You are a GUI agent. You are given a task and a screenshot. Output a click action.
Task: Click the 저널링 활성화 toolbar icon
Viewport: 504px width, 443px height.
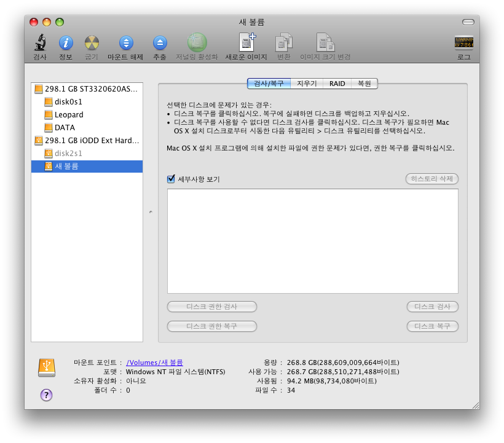[x=197, y=42]
